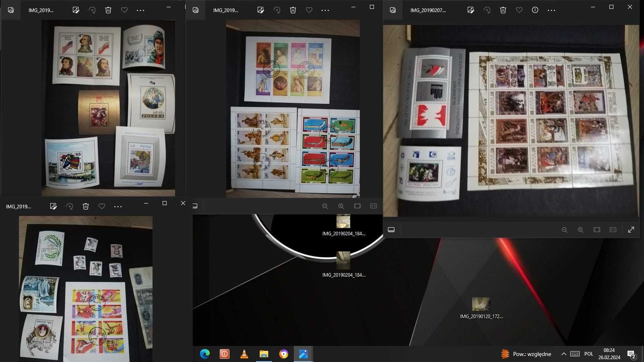The width and height of the screenshot is (644, 362).
Task: Click title IMG_20190207... in right Photos window
Action: (428, 10)
